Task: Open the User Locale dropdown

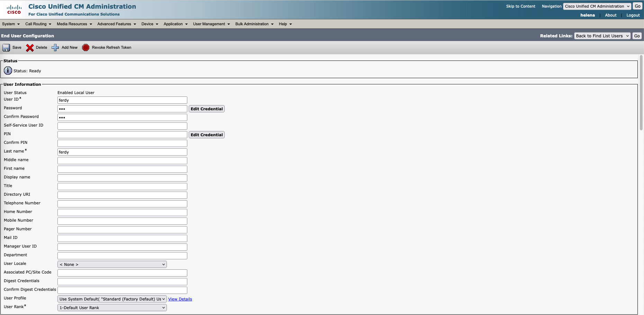Action: (112, 265)
